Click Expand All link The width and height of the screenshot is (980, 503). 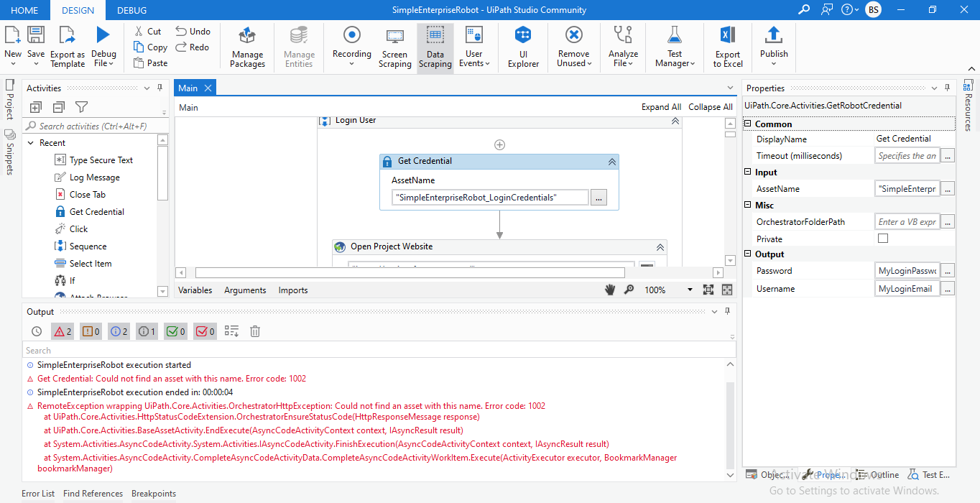pos(661,107)
